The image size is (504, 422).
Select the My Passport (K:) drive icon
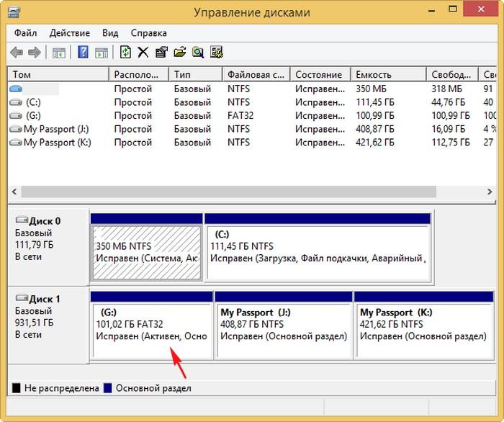(x=16, y=143)
